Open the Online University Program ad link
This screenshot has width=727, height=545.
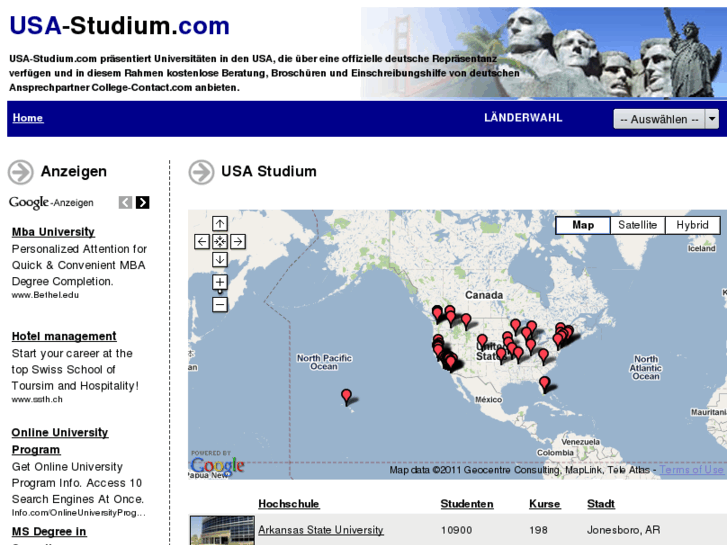tap(60, 441)
